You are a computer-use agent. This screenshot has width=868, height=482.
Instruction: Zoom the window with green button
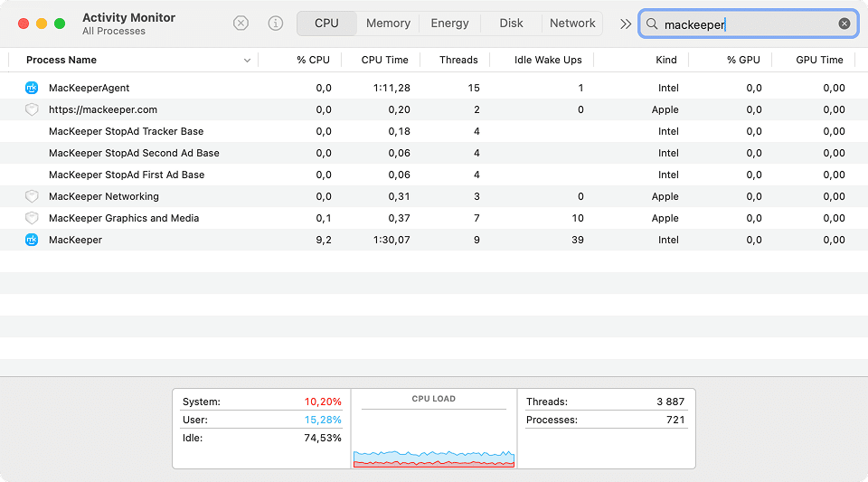tap(60, 24)
